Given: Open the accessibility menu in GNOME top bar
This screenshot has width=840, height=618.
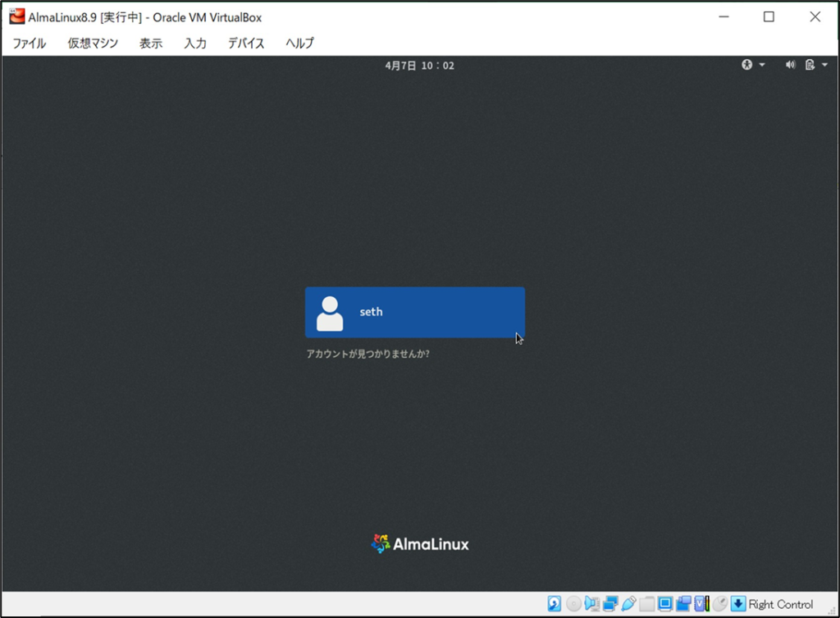Looking at the screenshot, I should pos(753,65).
